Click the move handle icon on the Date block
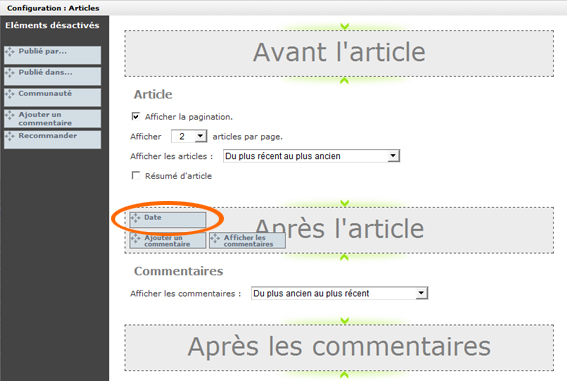The image size is (567, 381). coord(136,218)
